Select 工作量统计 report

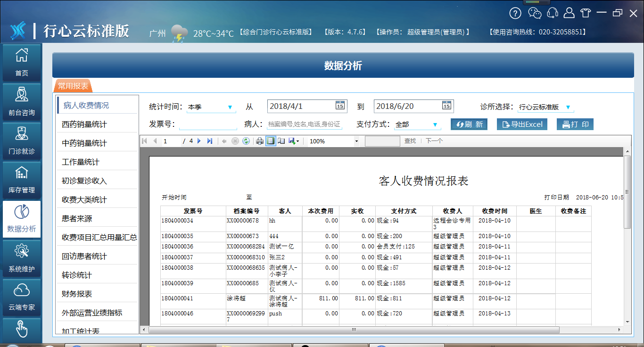coord(98,162)
